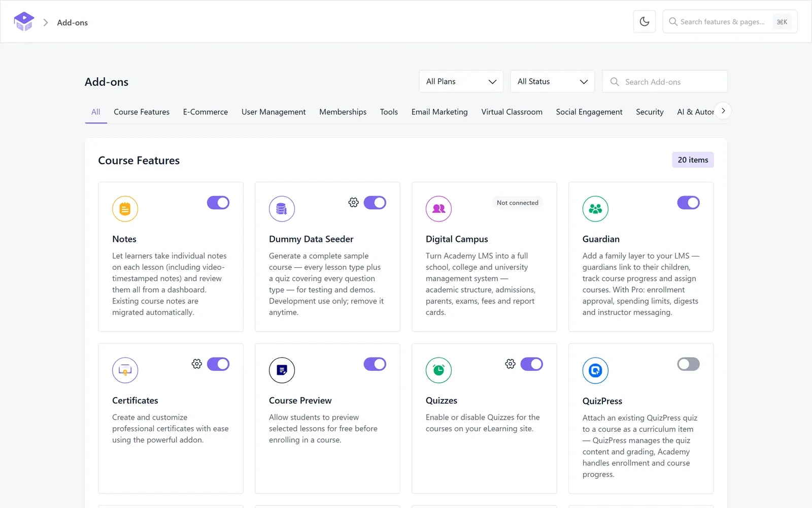812x508 pixels.
Task: Click the Guardian family icon
Action: (595, 209)
